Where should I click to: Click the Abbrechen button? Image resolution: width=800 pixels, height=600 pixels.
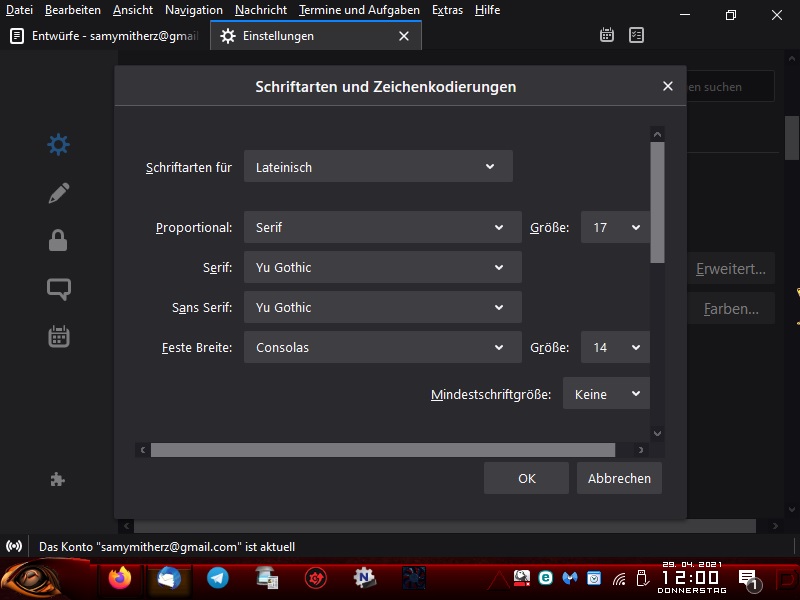[x=619, y=478]
